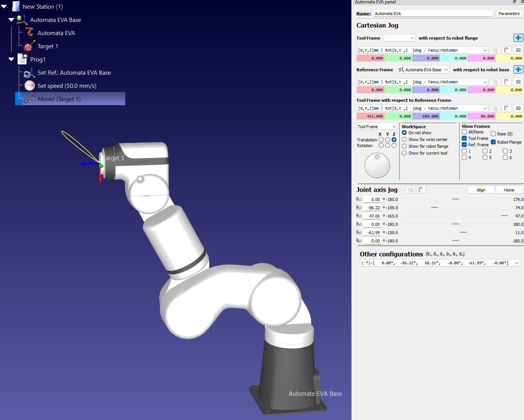Collapse the Prog1 tree node
The width and height of the screenshot is (524, 420).
point(11,60)
